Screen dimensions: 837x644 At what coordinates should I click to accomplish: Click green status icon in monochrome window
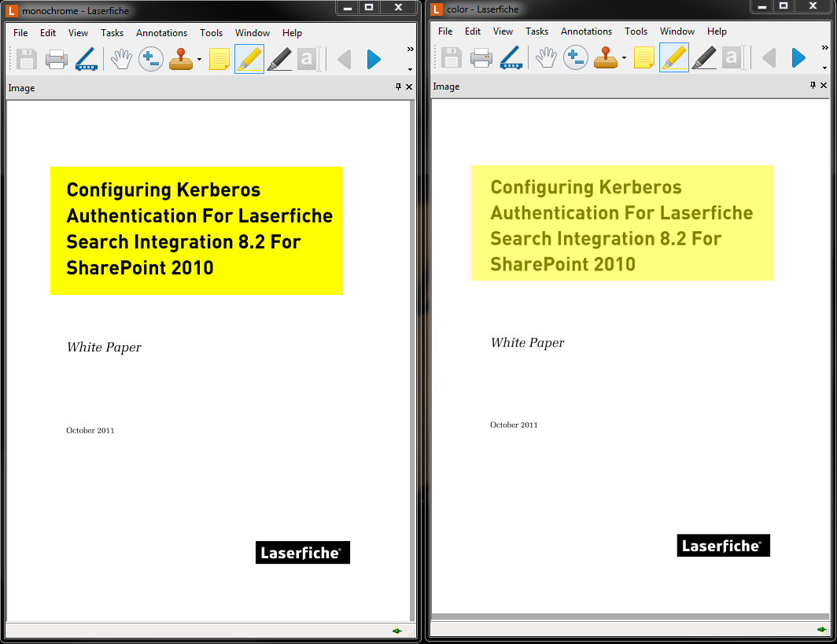pyautogui.click(x=396, y=631)
